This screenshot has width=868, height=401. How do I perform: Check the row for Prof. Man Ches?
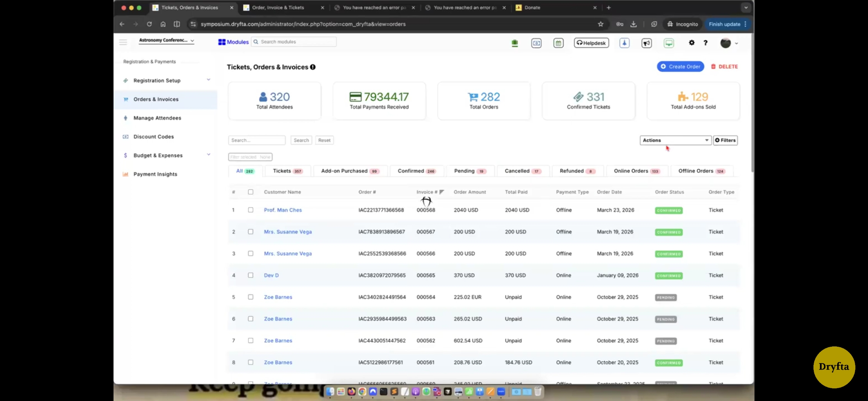[250, 210]
